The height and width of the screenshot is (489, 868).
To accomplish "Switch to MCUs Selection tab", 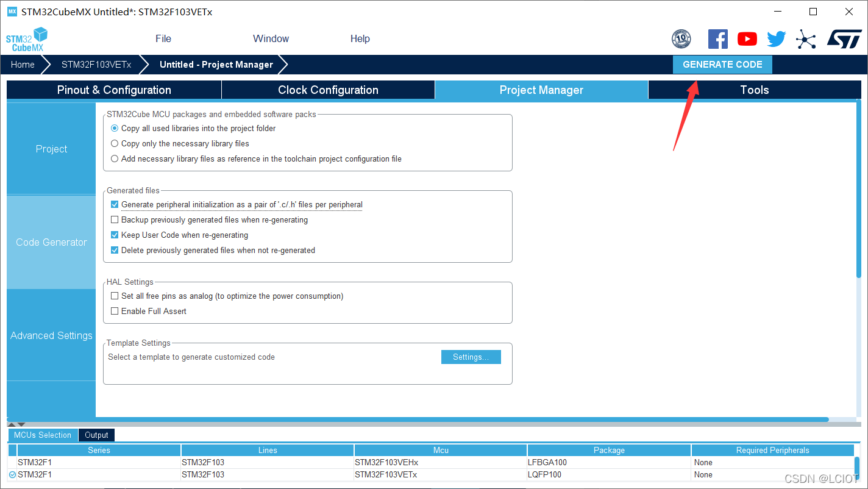I will pos(43,435).
